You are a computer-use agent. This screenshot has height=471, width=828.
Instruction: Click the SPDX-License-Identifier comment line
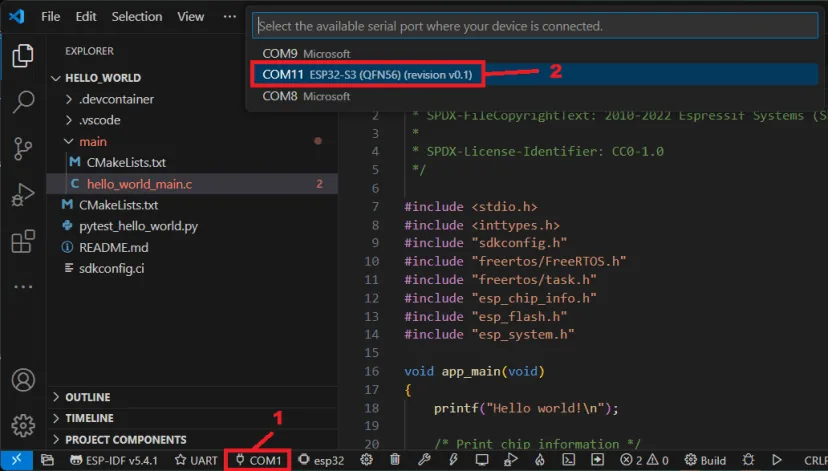tap(538, 152)
